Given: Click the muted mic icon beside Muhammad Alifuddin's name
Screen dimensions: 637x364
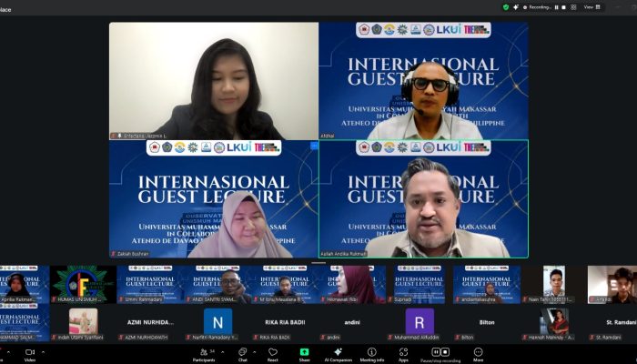Looking at the screenshot, I should [390, 338].
